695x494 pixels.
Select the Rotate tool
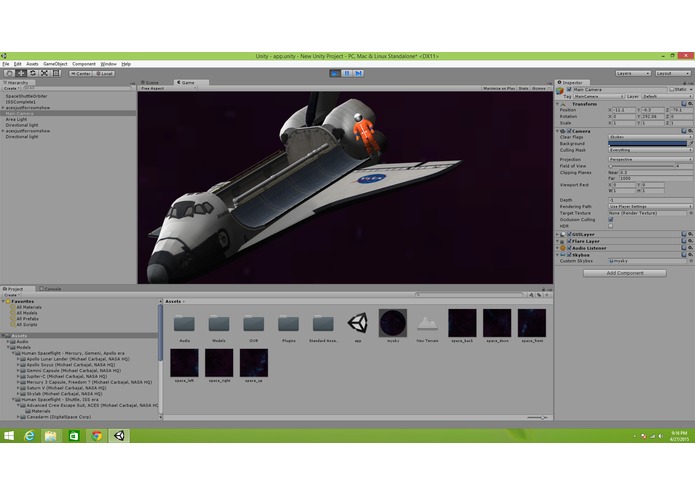[x=33, y=73]
